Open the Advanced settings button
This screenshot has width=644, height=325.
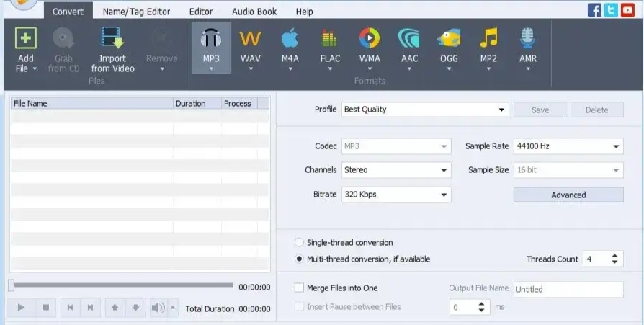coord(568,195)
